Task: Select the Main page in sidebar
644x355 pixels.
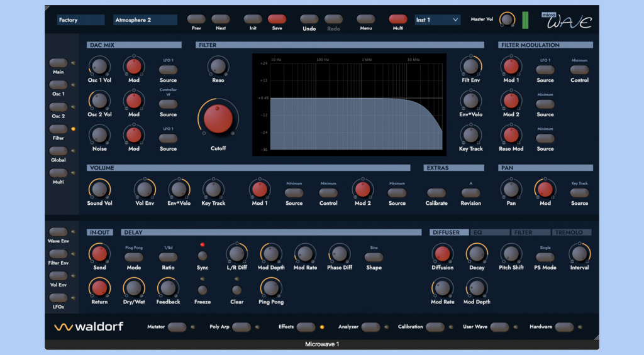Action: pos(58,63)
